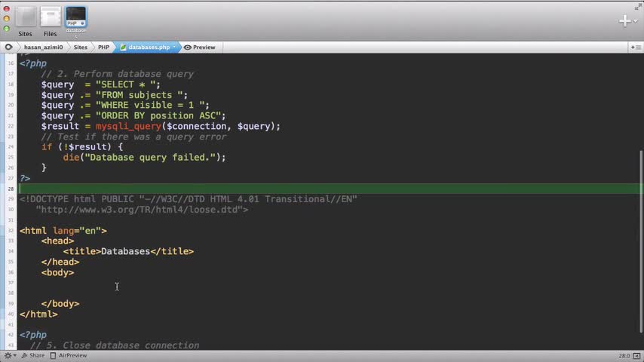Click the <!DOCTYPE html PUBLIC line
The width and height of the screenshot is (644, 362).
pos(189,199)
